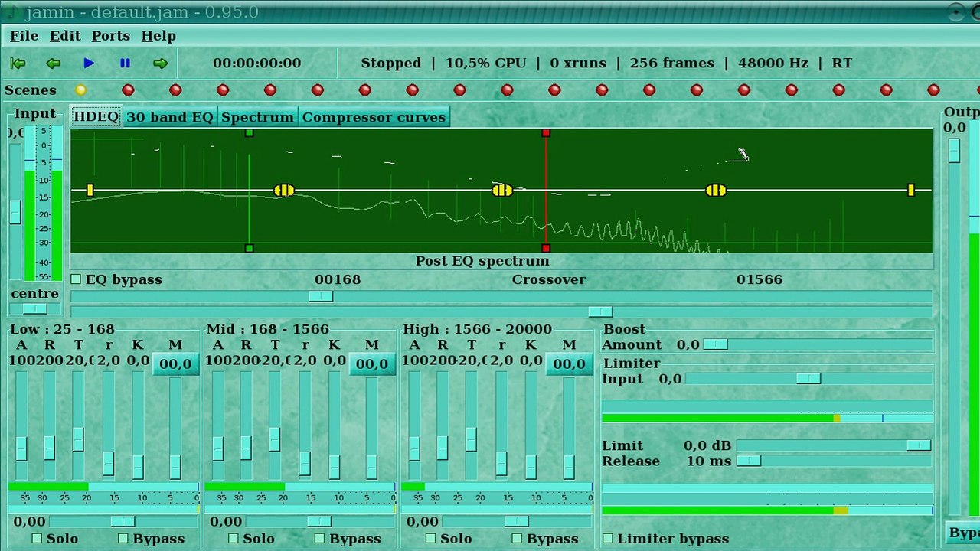Click the Mid band makeup gain 00,0 button
980x551 pixels.
(x=372, y=364)
